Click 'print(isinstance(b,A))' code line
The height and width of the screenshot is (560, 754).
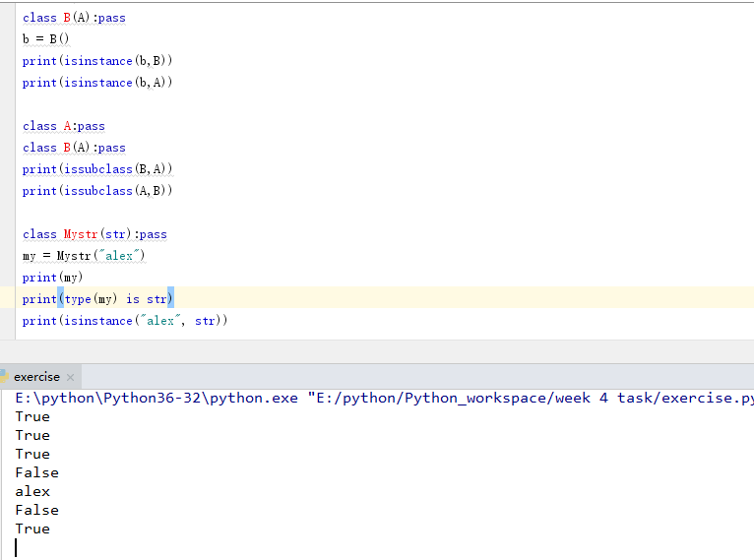[97, 83]
